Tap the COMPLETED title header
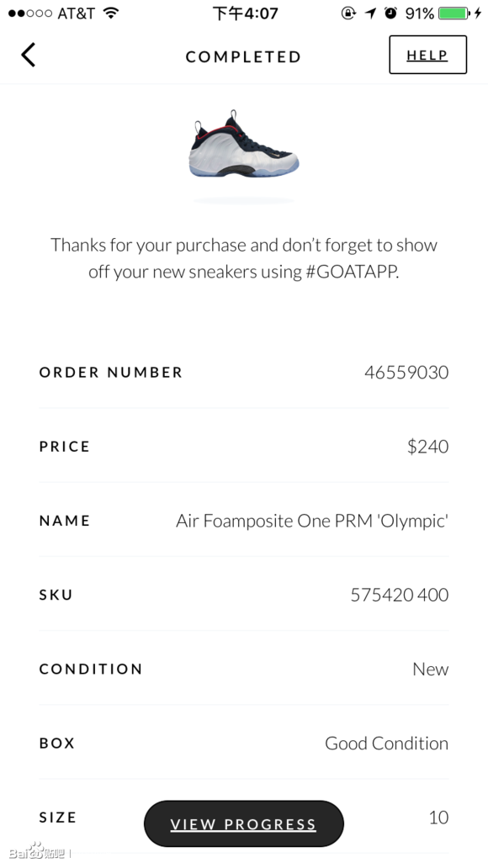 click(243, 56)
